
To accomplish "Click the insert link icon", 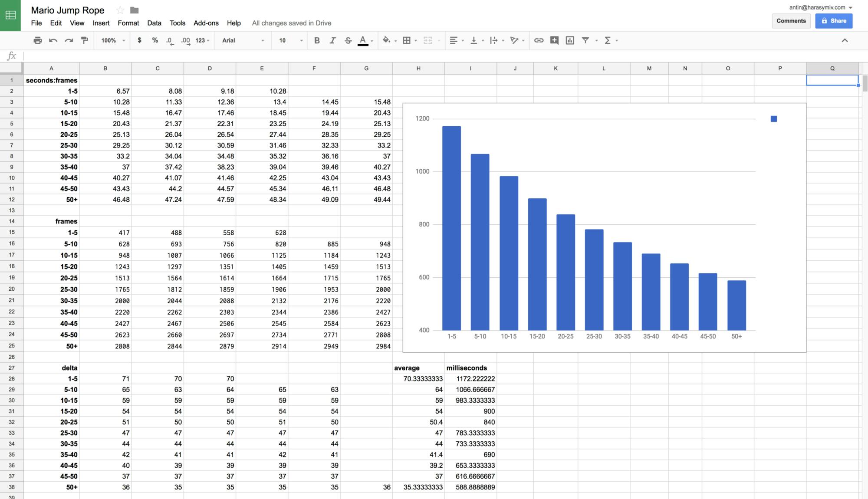I will (539, 40).
